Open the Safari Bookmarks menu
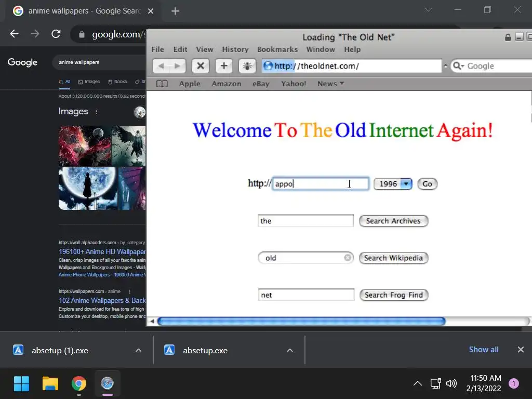 click(277, 49)
